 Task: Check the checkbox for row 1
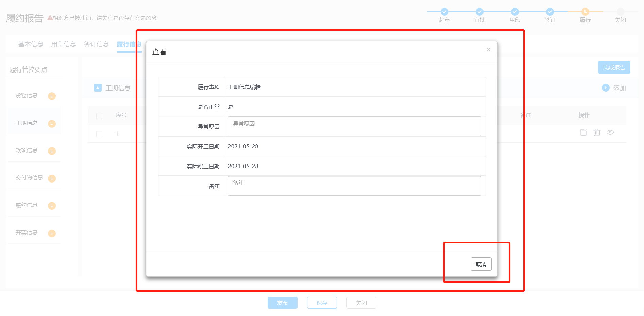click(99, 134)
